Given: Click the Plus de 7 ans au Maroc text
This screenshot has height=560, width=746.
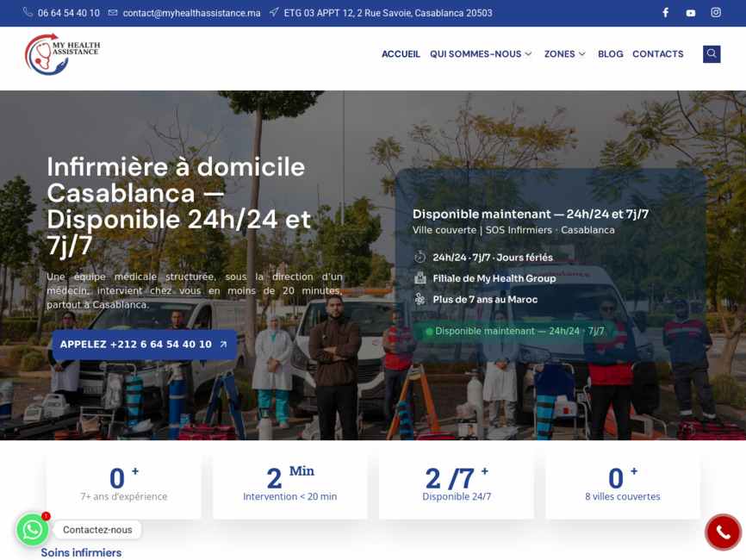Looking at the screenshot, I should [485, 299].
